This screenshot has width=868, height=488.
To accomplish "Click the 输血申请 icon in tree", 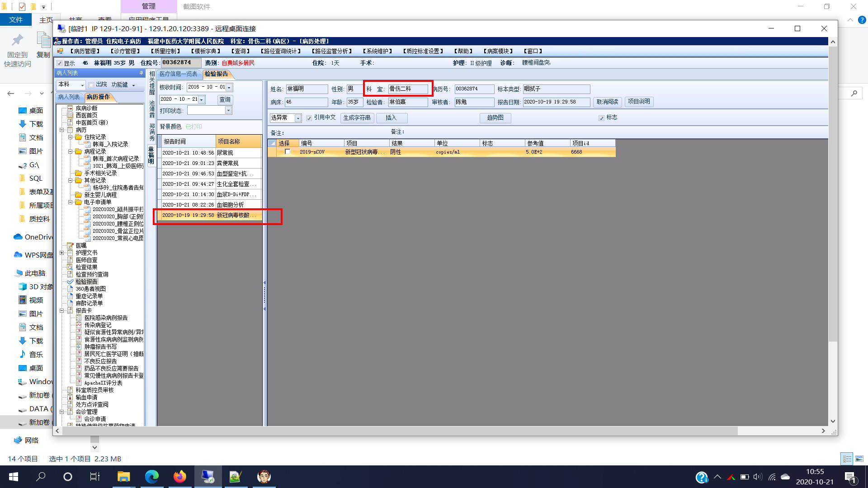I will point(70,397).
